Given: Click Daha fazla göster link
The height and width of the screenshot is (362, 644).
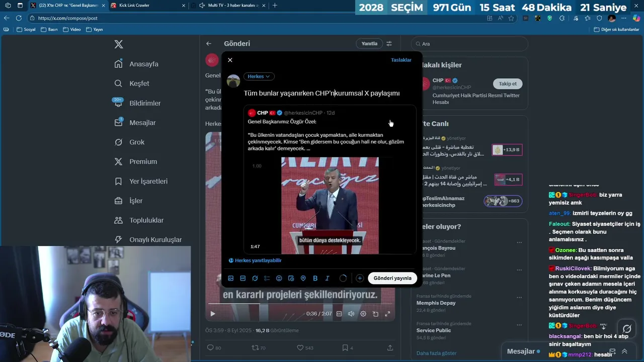Looking at the screenshot, I should pos(437,353).
